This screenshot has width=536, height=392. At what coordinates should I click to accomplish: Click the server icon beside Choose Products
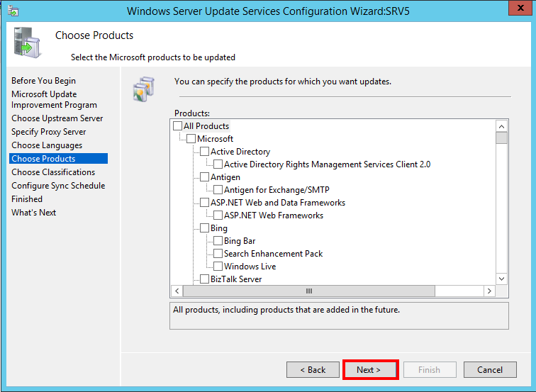(x=28, y=42)
